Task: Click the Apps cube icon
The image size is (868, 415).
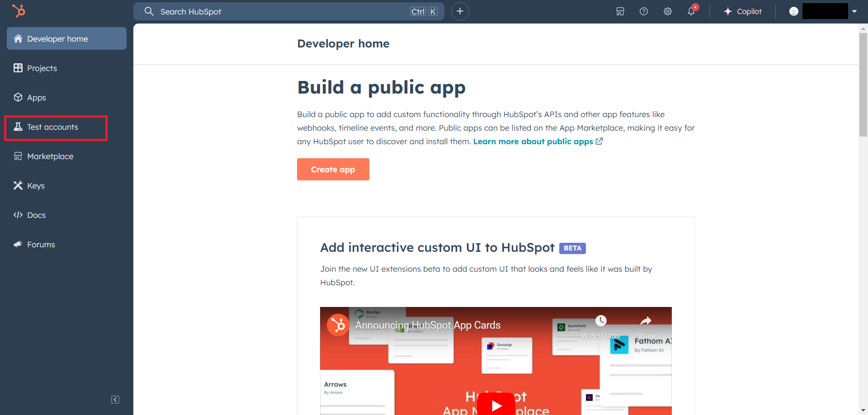Action: [18, 97]
